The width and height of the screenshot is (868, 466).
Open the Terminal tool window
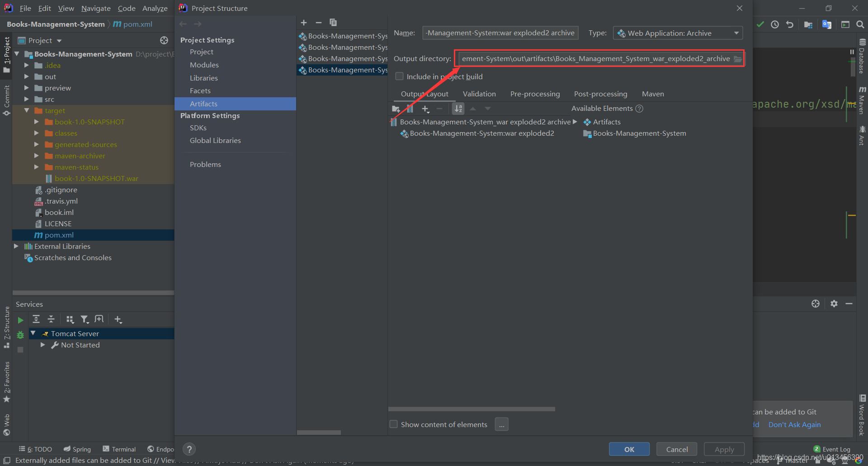click(x=119, y=449)
